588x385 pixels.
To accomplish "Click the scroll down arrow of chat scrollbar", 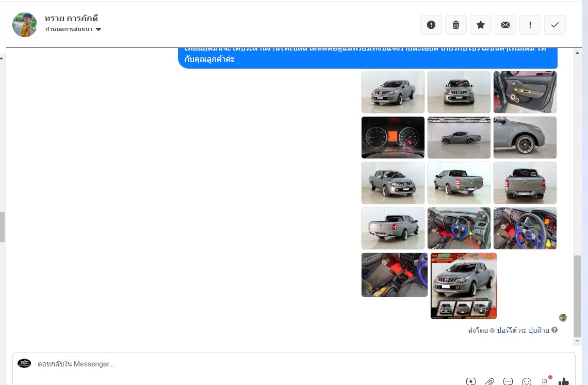I will (x=577, y=341).
